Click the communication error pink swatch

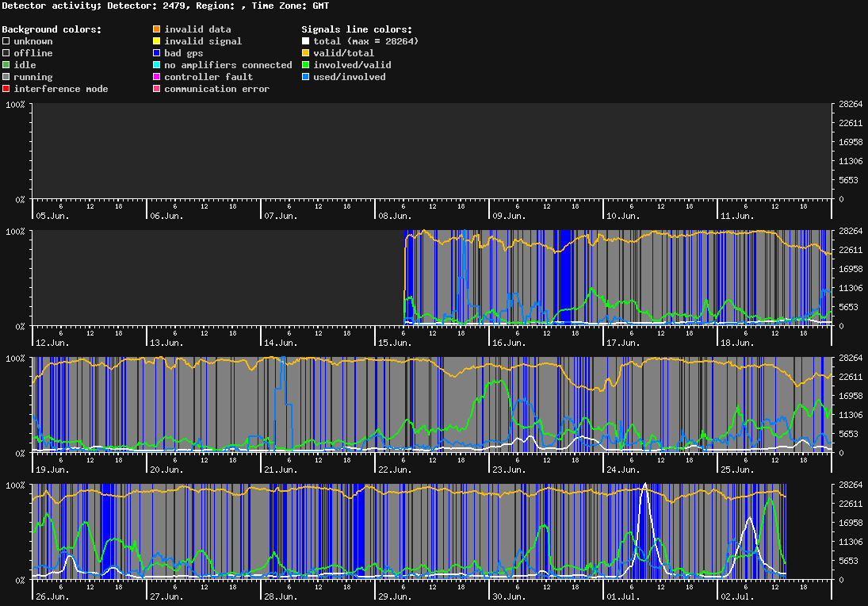point(157,89)
